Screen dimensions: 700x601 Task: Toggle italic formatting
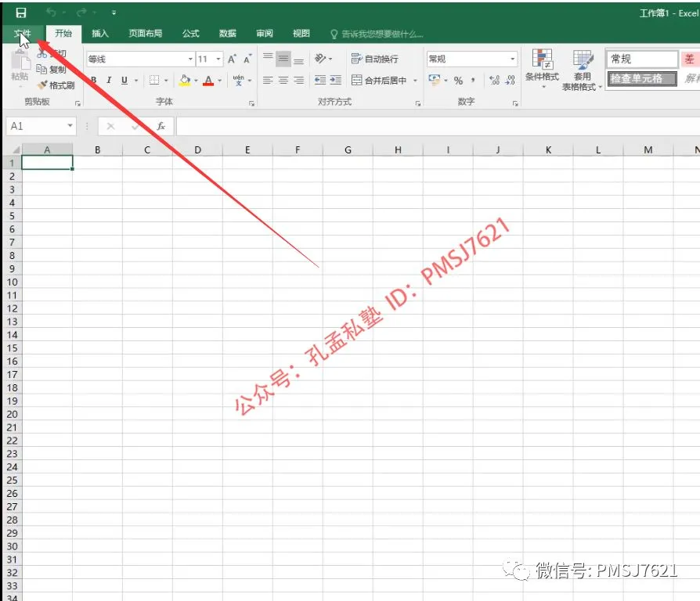click(x=109, y=81)
